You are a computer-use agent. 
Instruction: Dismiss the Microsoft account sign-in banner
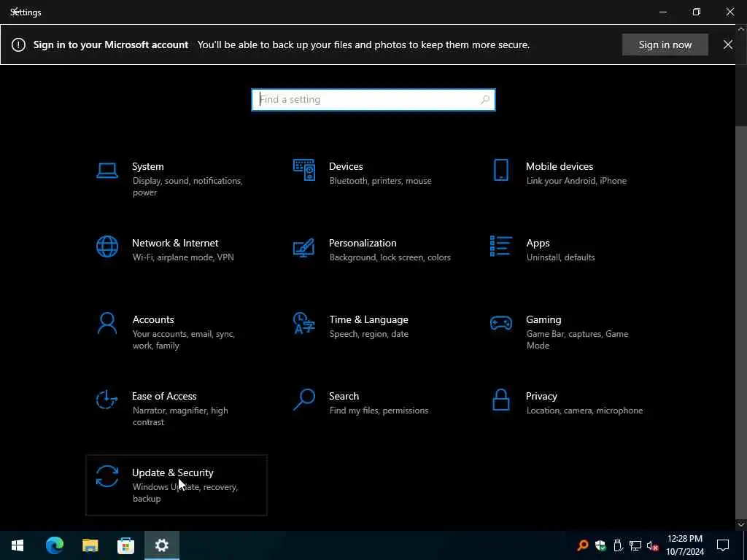click(727, 44)
